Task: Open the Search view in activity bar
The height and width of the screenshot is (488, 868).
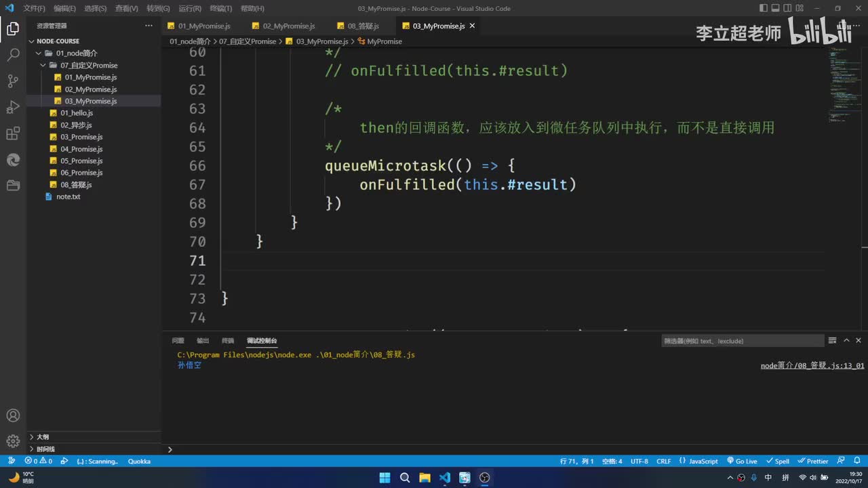Action: 13,55
